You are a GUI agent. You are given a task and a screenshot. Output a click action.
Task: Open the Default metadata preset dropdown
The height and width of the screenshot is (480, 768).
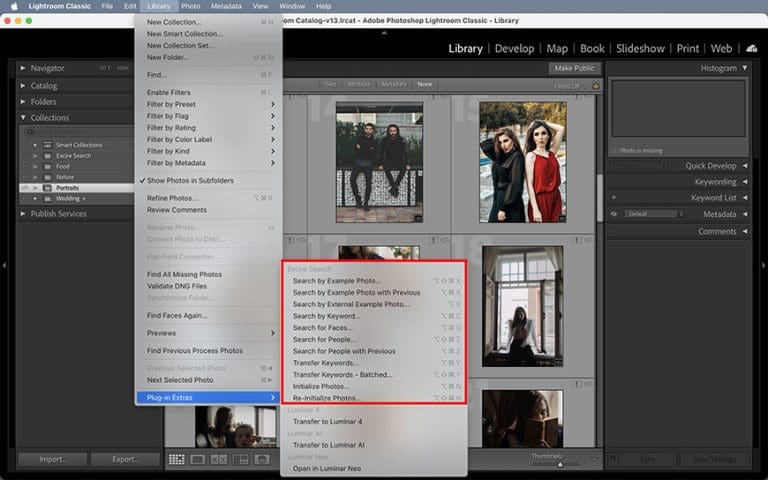pyautogui.click(x=655, y=214)
